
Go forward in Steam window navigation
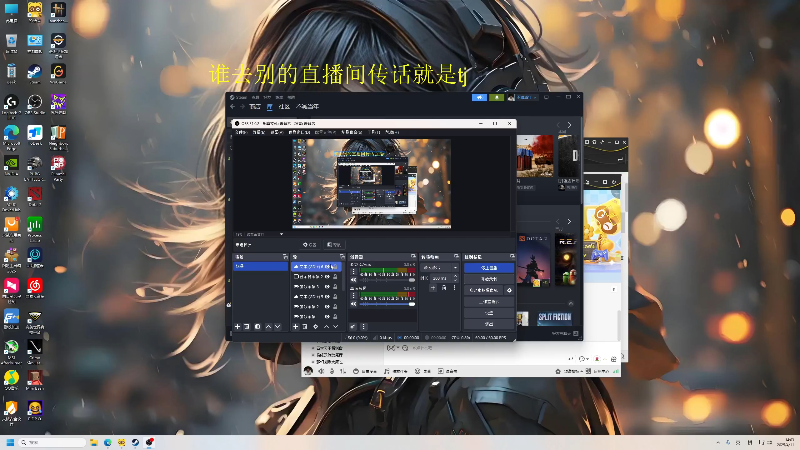242,107
